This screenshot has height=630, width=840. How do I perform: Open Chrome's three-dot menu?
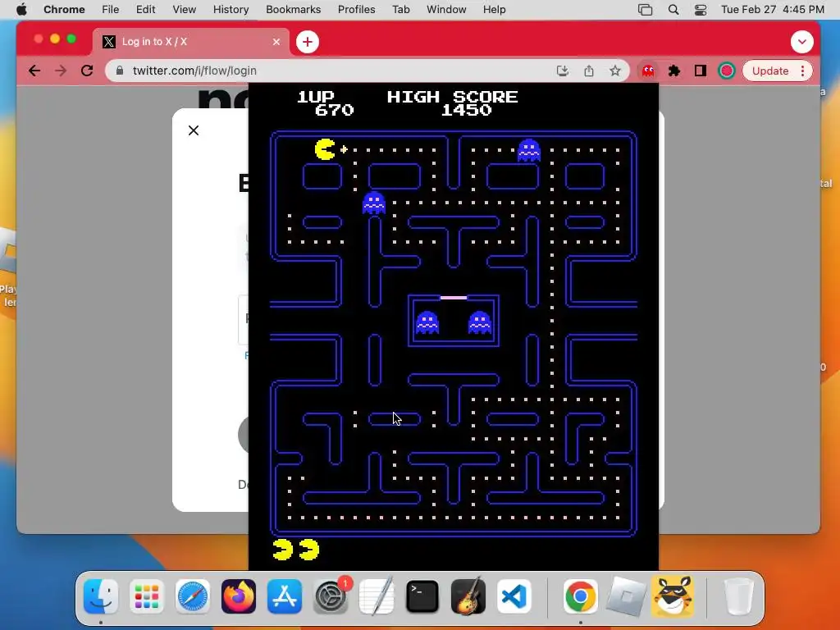point(802,71)
